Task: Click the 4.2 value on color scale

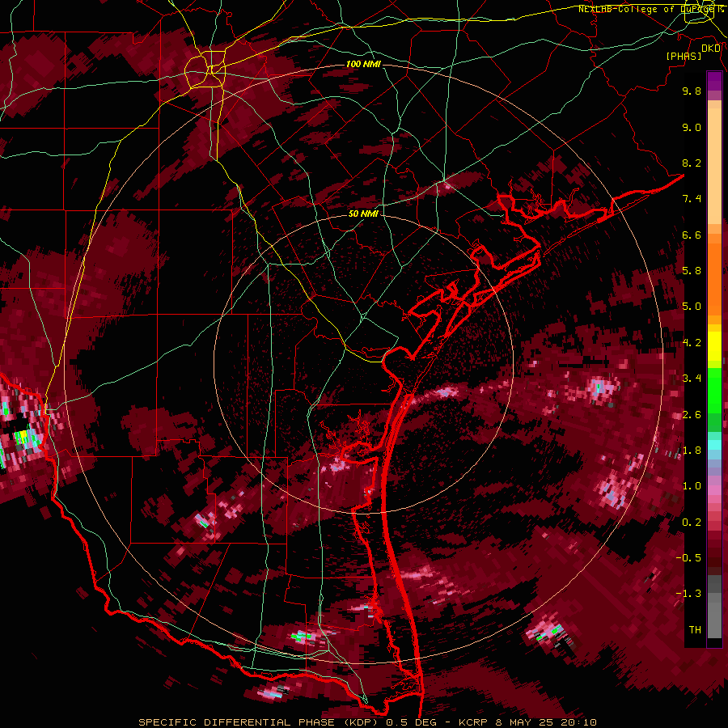Action: tap(692, 343)
